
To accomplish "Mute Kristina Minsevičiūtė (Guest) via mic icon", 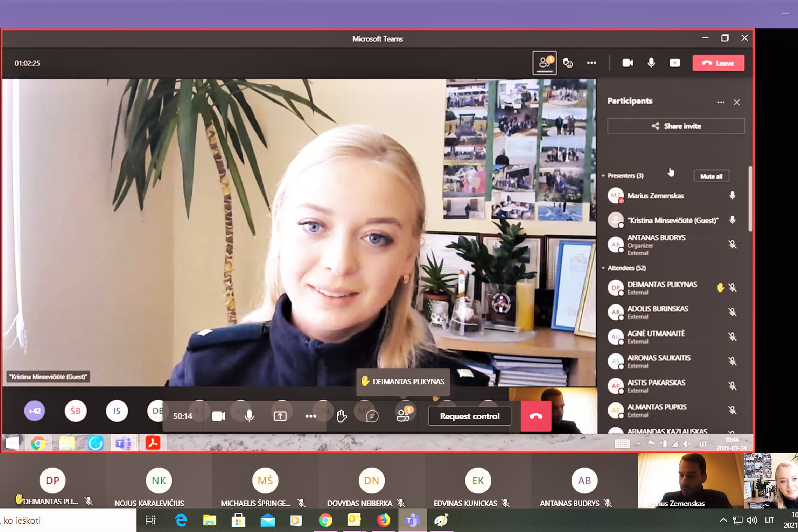I will (x=732, y=220).
